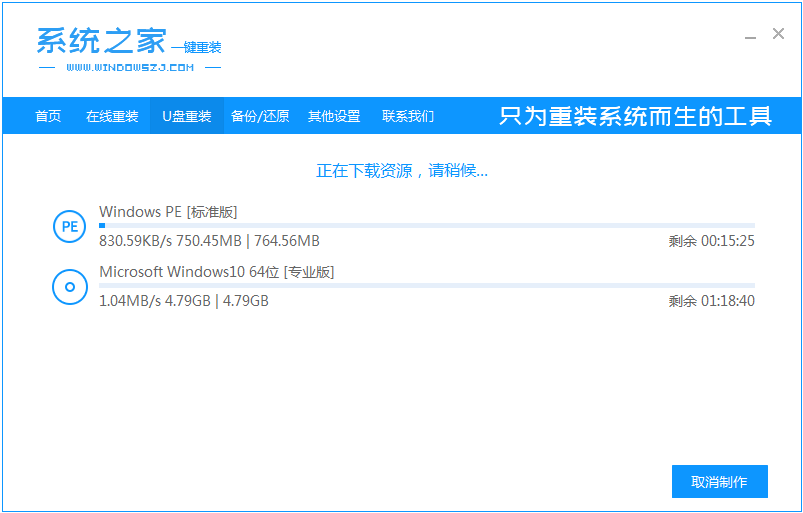Switch to the 在线重装 tab
The image size is (803, 513).
(x=112, y=116)
